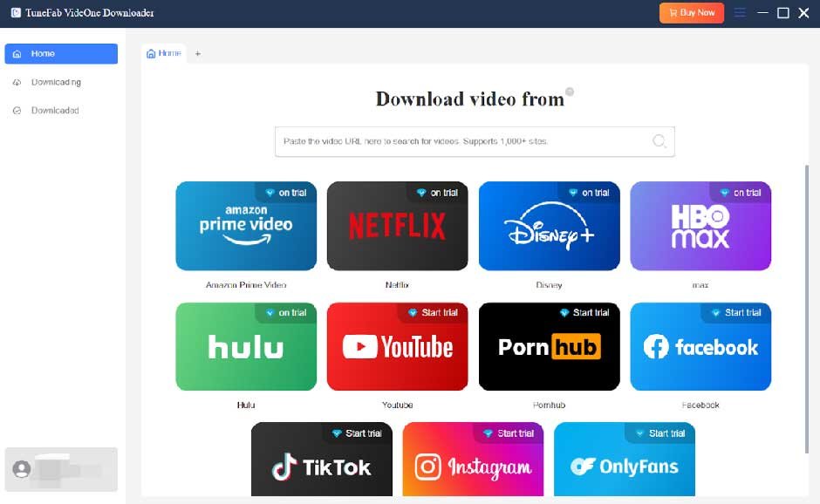
Task: Click the Hulu caption under the tile
Action: tap(246, 405)
